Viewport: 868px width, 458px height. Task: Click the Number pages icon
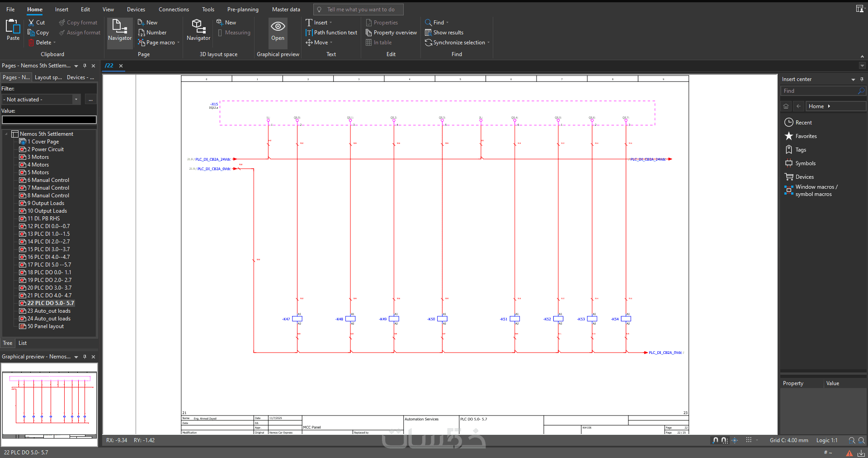141,33
